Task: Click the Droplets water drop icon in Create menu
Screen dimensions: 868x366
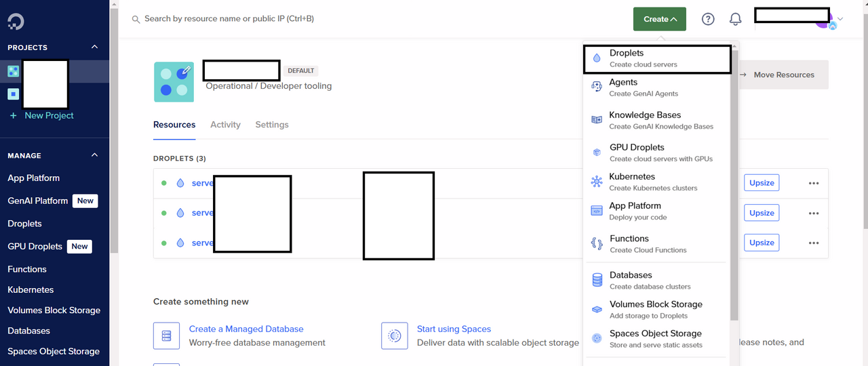Action: pyautogui.click(x=597, y=59)
